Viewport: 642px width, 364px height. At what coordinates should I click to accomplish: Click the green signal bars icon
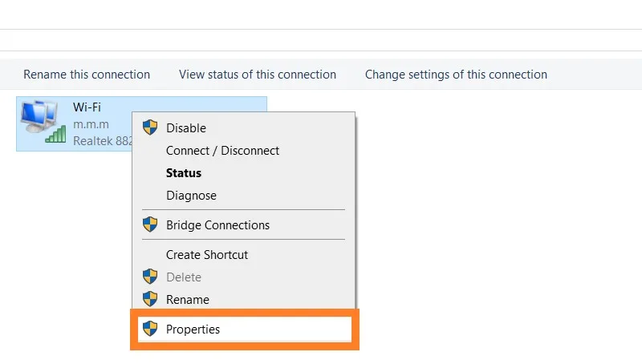coord(55,135)
